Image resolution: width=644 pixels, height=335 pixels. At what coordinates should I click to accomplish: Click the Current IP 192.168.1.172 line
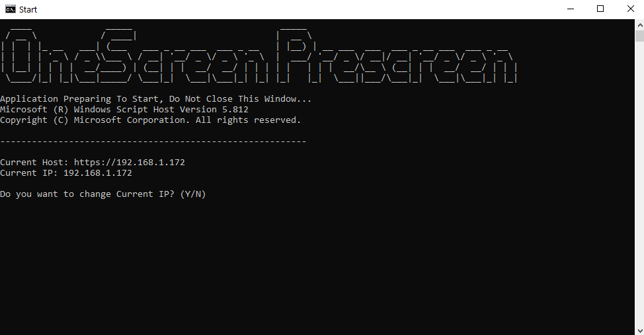[x=66, y=173]
